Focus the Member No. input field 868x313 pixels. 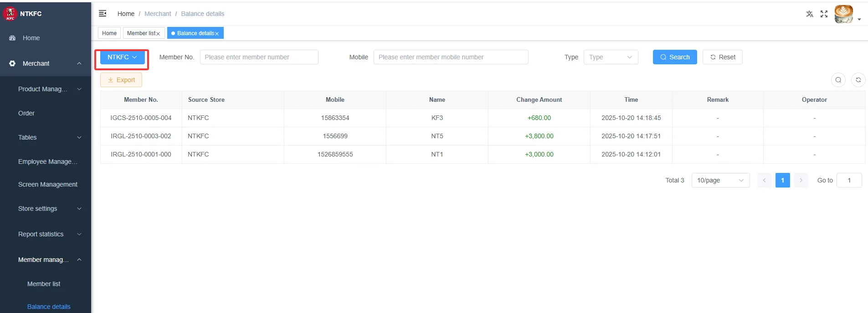click(259, 57)
